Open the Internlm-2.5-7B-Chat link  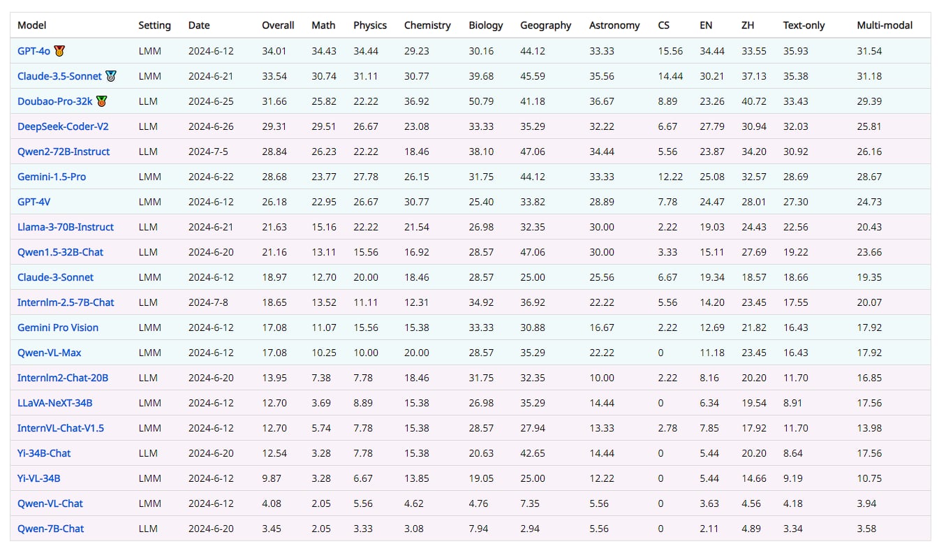[x=66, y=302]
